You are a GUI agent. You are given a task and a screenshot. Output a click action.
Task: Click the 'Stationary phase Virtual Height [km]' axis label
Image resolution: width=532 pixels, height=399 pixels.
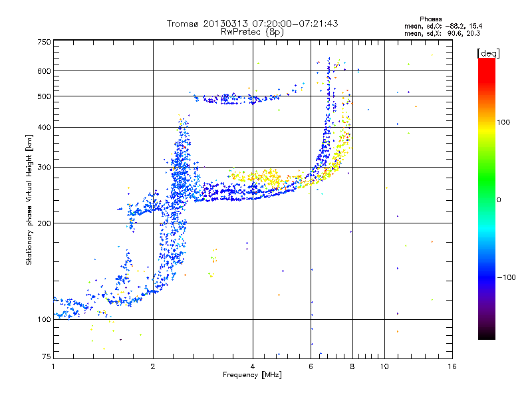[29, 199]
